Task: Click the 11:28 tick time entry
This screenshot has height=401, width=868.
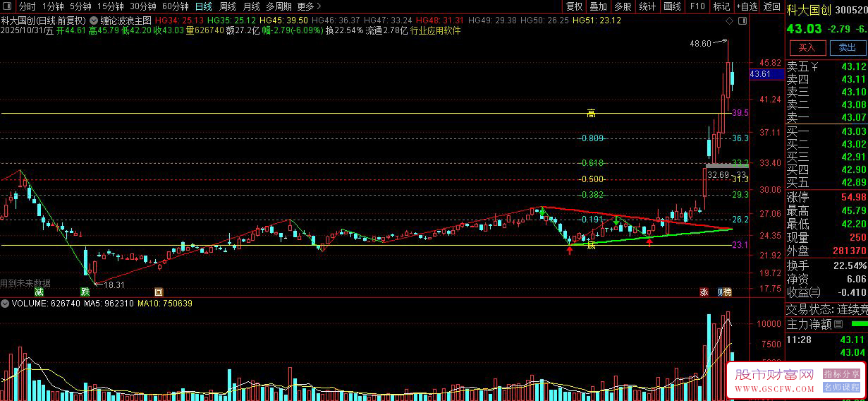Action: point(797,340)
